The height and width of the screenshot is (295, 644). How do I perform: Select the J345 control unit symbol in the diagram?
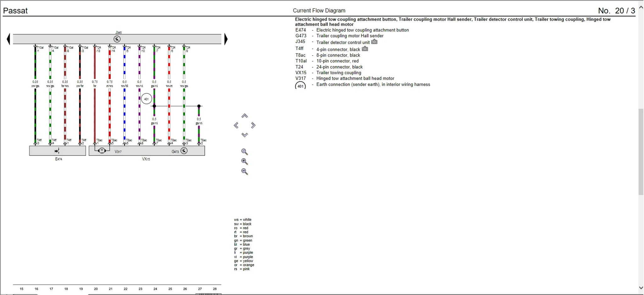(x=117, y=39)
